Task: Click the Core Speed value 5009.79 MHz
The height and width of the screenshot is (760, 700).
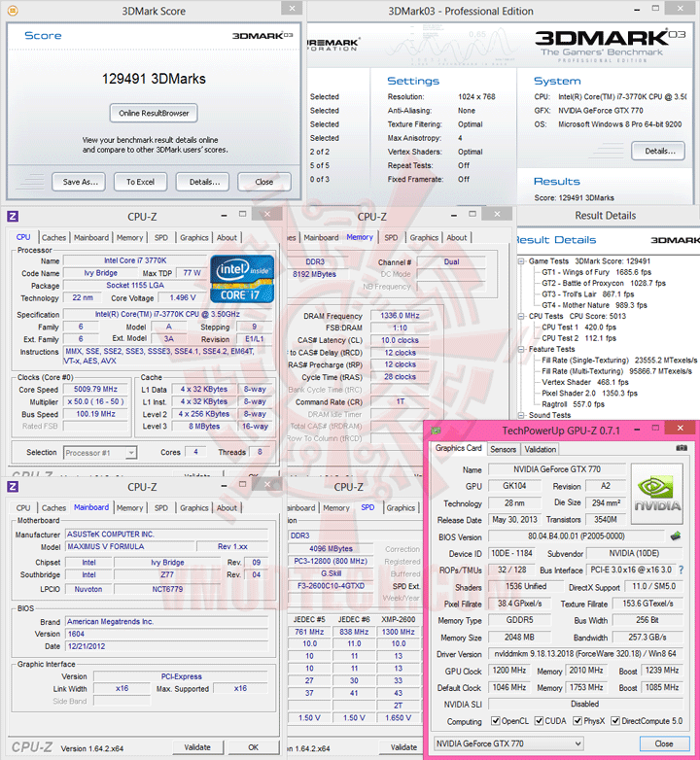Action: (x=95, y=389)
